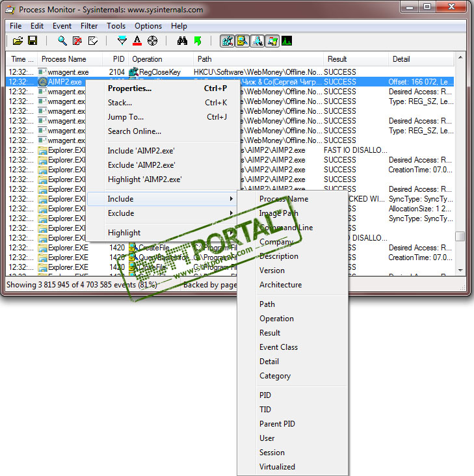
Task: Click the Process Name column header
Action: [70, 59]
